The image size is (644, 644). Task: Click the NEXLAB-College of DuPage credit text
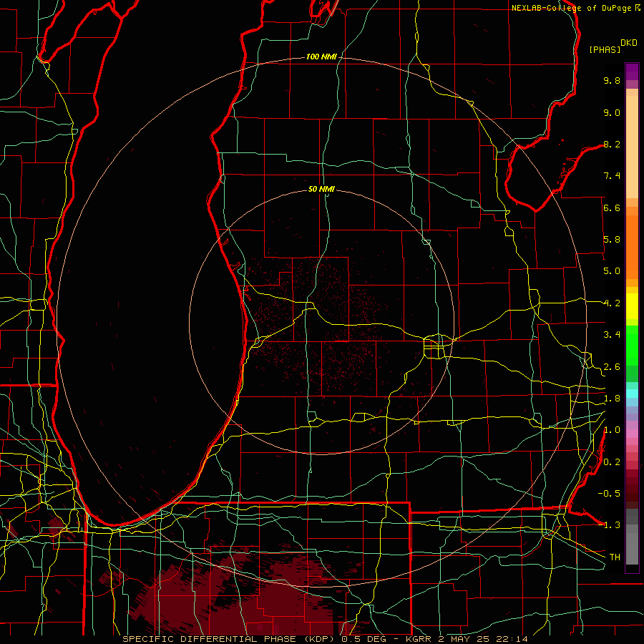point(571,8)
